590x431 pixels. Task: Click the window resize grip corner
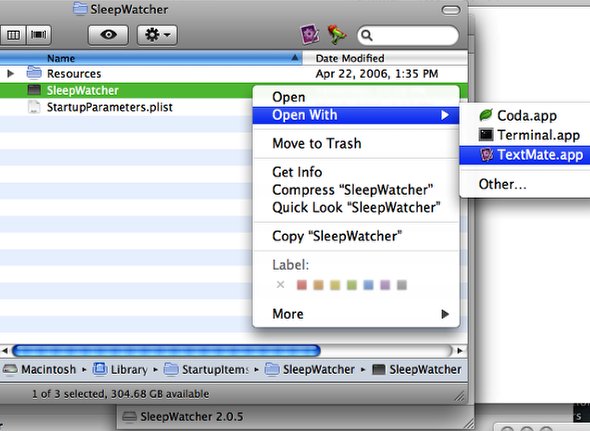pos(459,396)
